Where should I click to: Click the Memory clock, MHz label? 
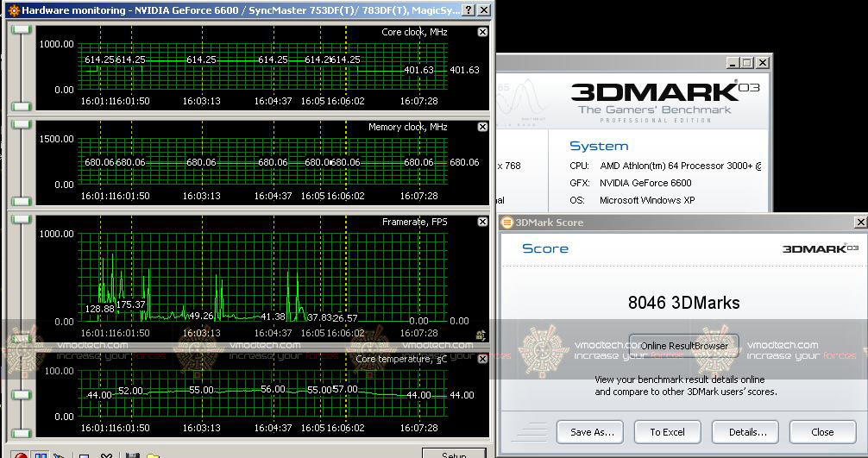(x=407, y=127)
